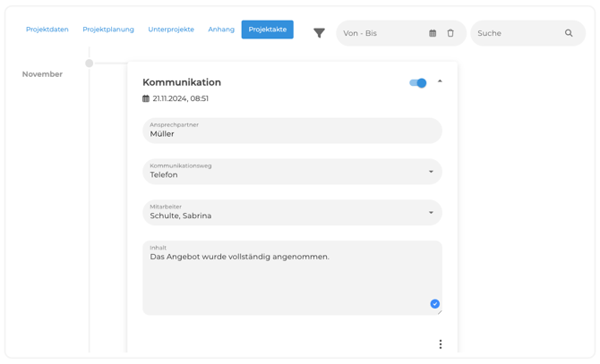Viewport: 600px width, 364px height.
Task: Clear date range with trash icon
Action: [x=450, y=33]
